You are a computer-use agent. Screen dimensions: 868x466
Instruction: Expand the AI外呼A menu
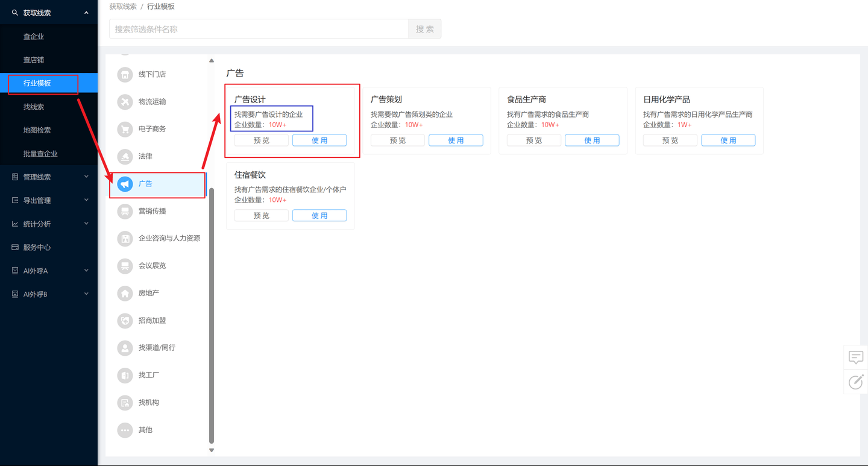pyautogui.click(x=48, y=271)
